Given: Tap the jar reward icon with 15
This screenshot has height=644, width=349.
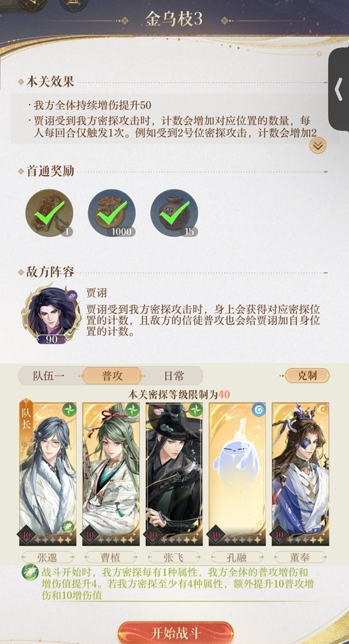Looking at the screenshot, I should tap(174, 212).
